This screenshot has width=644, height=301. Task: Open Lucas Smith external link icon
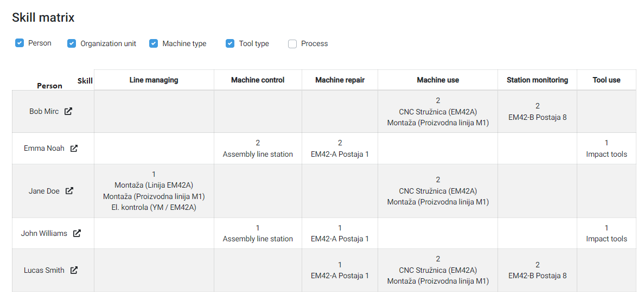tap(74, 270)
